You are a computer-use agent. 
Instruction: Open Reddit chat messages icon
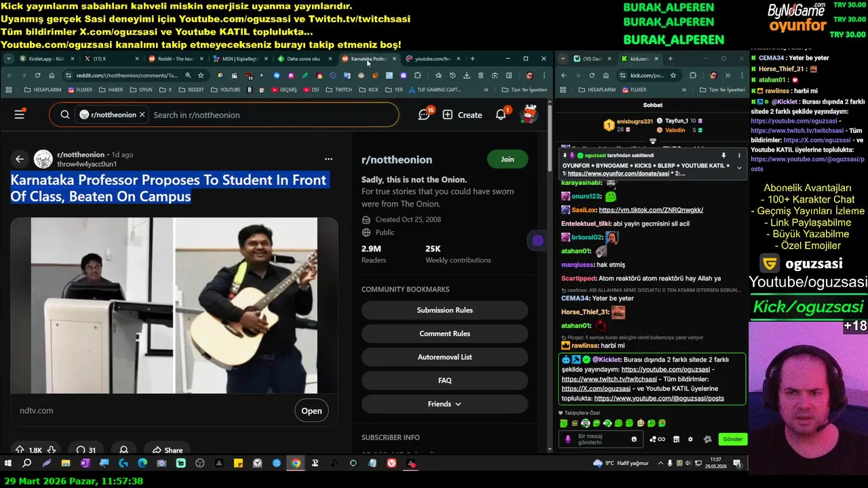pos(424,115)
